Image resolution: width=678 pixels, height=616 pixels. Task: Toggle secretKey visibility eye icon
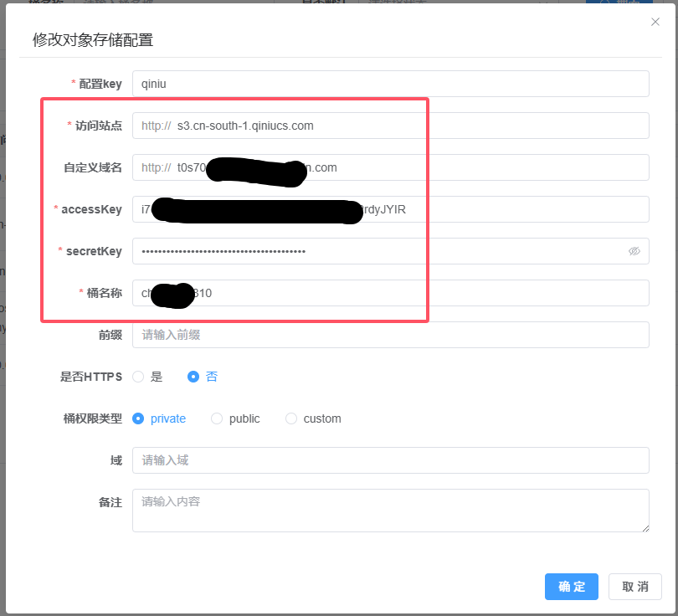[x=634, y=251]
